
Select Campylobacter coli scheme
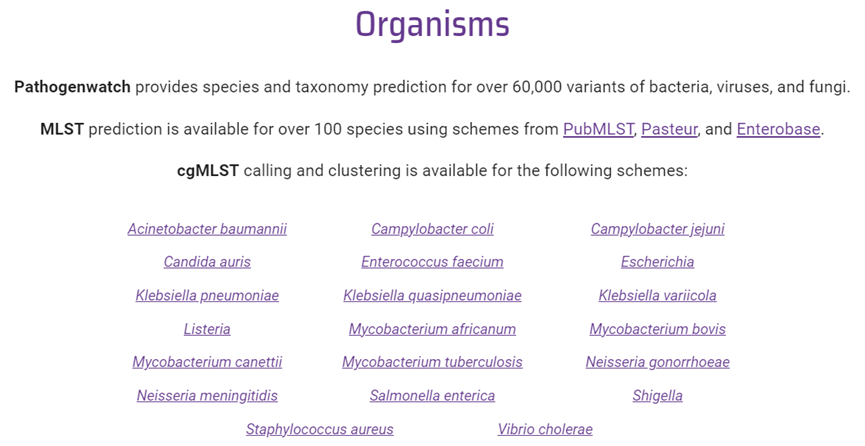432,229
